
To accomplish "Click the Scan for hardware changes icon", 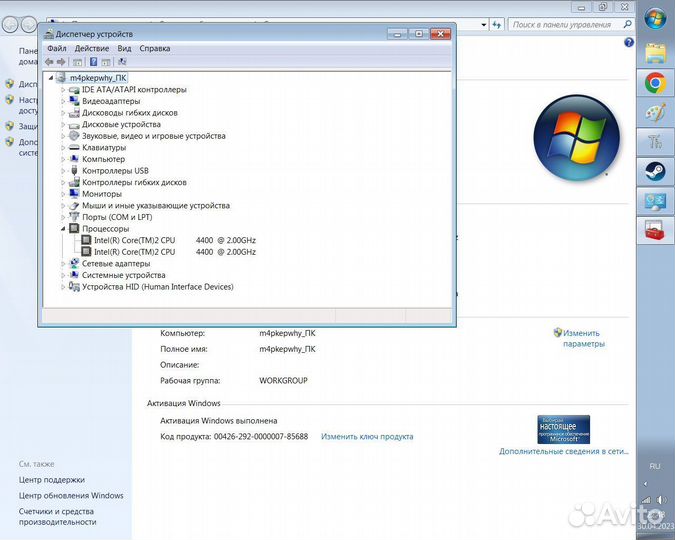I will (122, 62).
